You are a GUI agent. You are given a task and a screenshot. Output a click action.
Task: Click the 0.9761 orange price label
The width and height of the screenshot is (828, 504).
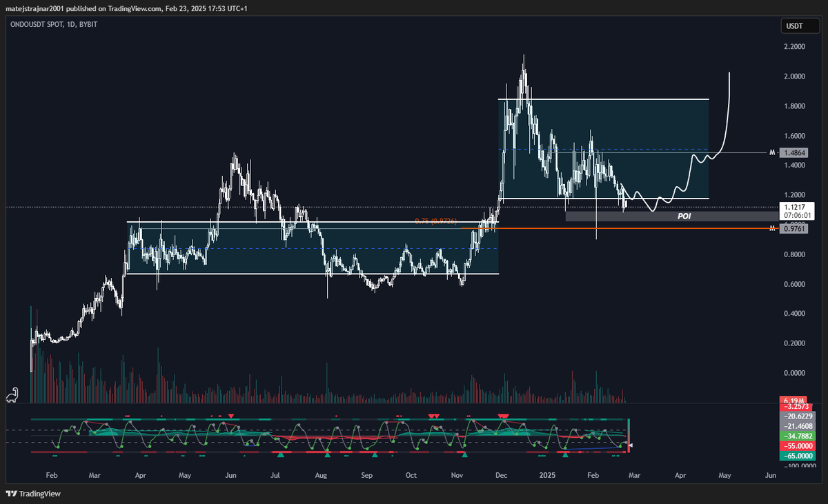click(x=793, y=229)
